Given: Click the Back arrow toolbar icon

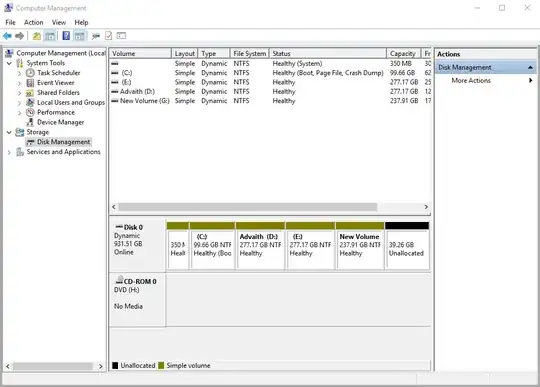Looking at the screenshot, I should [x=7, y=36].
